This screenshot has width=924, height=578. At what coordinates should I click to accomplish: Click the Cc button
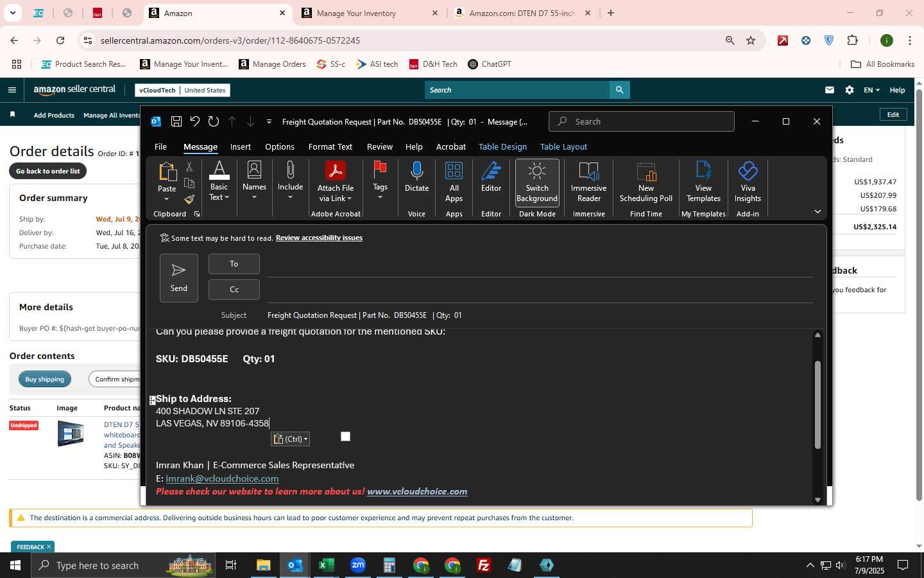pyautogui.click(x=234, y=290)
